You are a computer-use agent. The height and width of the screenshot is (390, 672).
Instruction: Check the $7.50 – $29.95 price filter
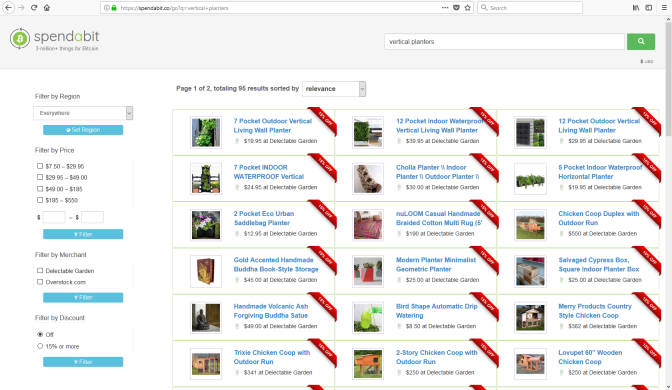click(40, 166)
